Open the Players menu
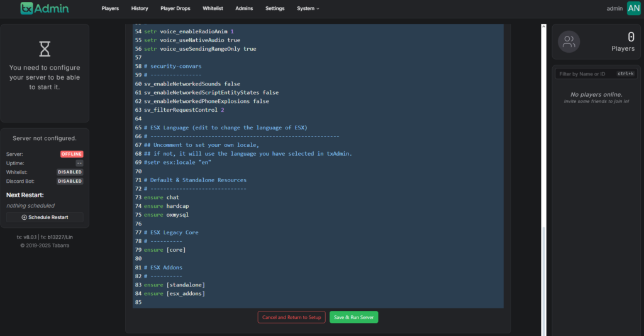Viewport: 644px width, 336px height. click(x=110, y=8)
